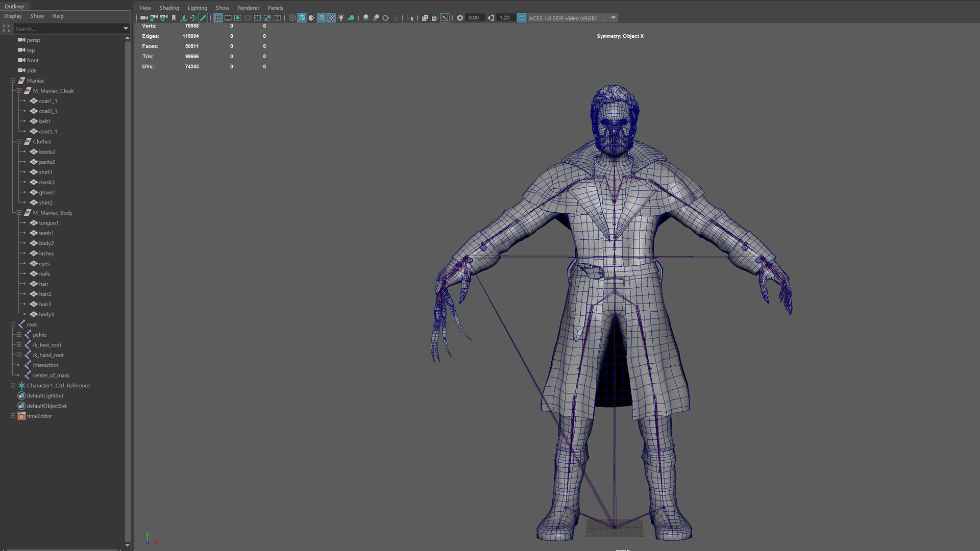Collapse the M_Maniac_Body group

pos(19,213)
